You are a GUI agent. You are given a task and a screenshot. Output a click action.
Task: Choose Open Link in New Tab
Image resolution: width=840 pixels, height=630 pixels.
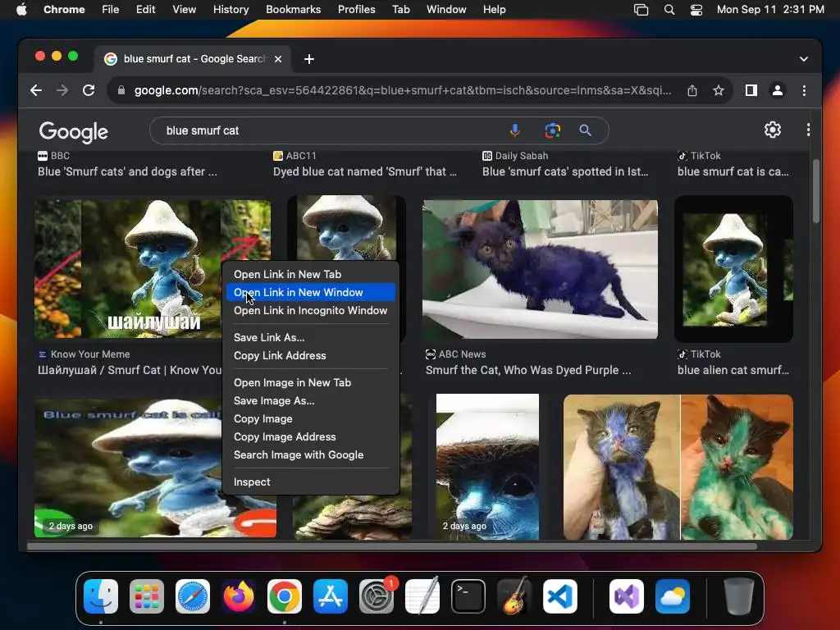[x=311, y=274]
